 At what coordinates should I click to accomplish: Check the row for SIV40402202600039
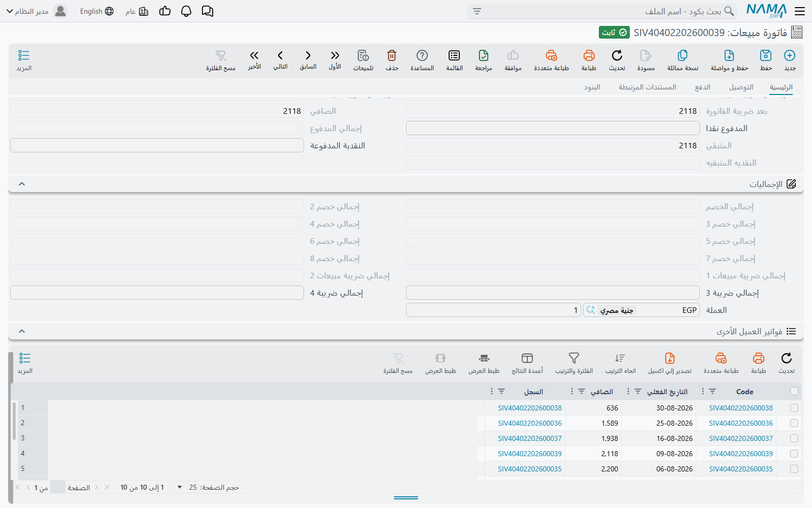(794, 454)
